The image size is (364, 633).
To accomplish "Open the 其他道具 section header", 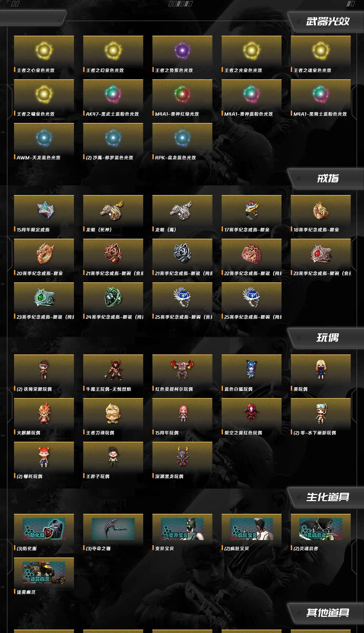I will (327, 613).
